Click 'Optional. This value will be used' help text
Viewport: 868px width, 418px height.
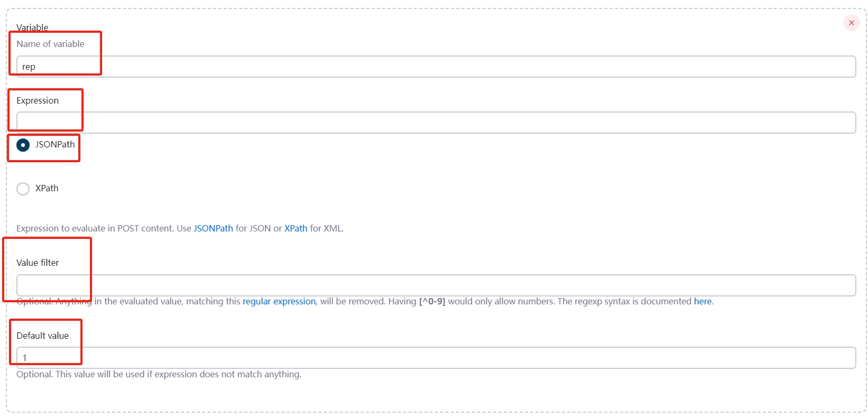(159, 374)
